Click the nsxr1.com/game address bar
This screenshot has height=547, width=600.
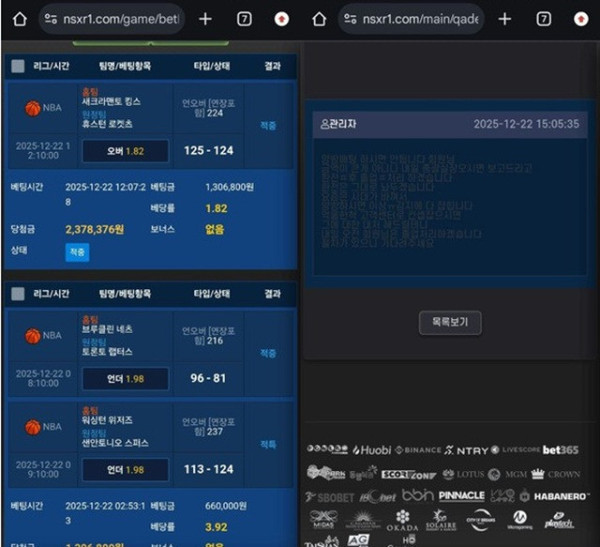click(108, 19)
